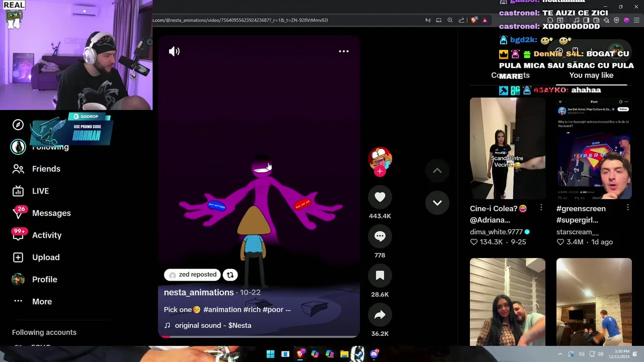Click the #rich hashtag in the caption
Viewport: 644px width, 362px height.
pos(252,309)
